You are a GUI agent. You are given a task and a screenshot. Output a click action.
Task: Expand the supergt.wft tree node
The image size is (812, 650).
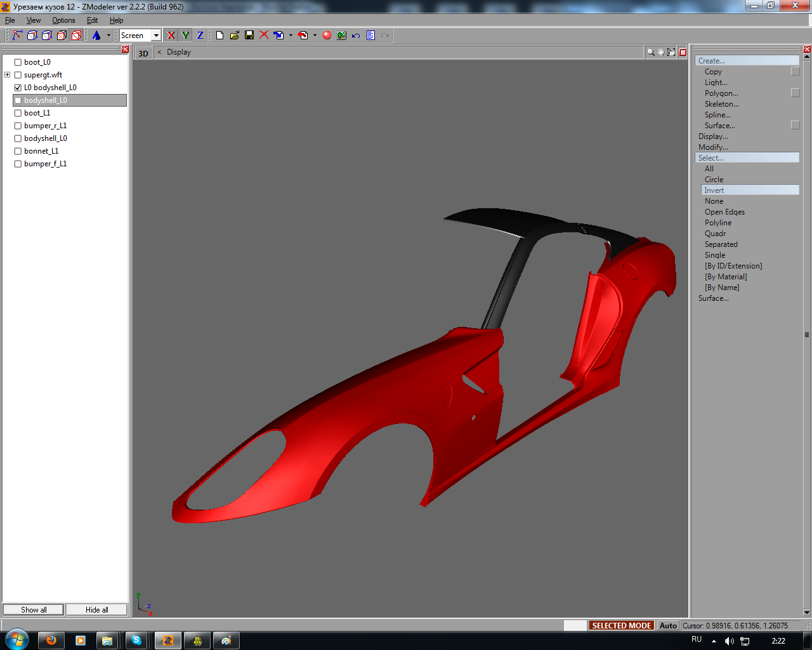(8, 75)
